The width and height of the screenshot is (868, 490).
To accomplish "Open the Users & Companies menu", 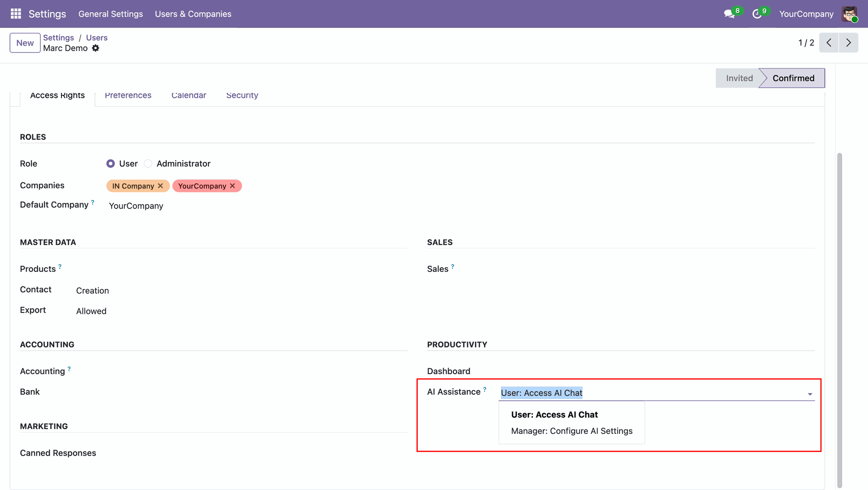I will click(193, 14).
